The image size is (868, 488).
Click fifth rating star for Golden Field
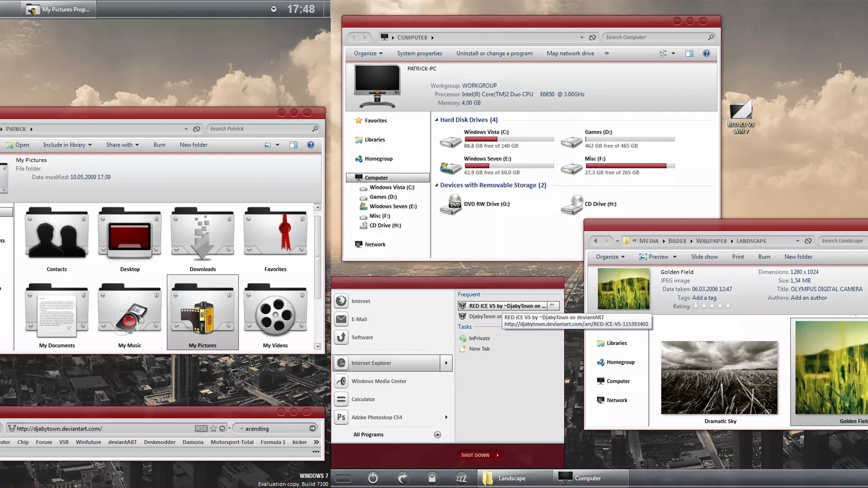coord(728,306)
